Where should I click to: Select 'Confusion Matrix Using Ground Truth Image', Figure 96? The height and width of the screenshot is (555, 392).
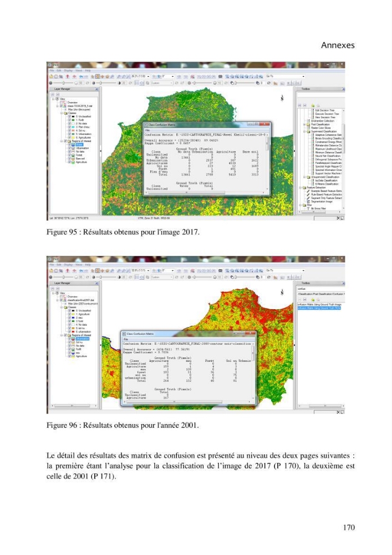(319, 304)
